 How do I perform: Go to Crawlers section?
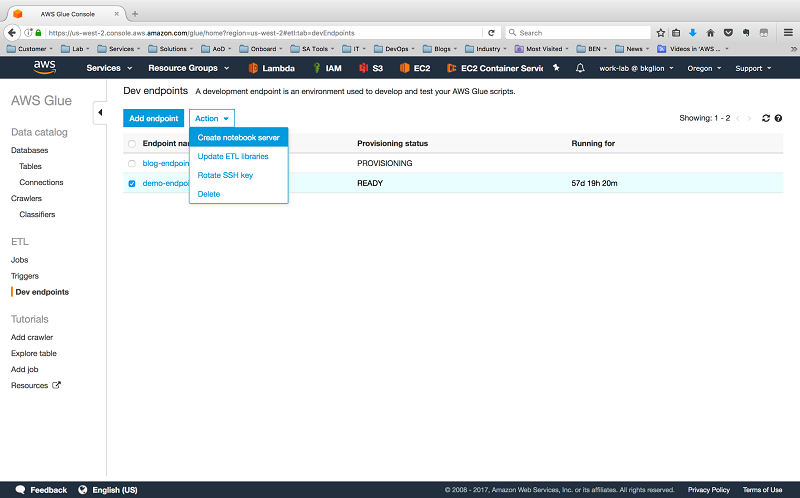pyautogui.click(x=27, y=198)
